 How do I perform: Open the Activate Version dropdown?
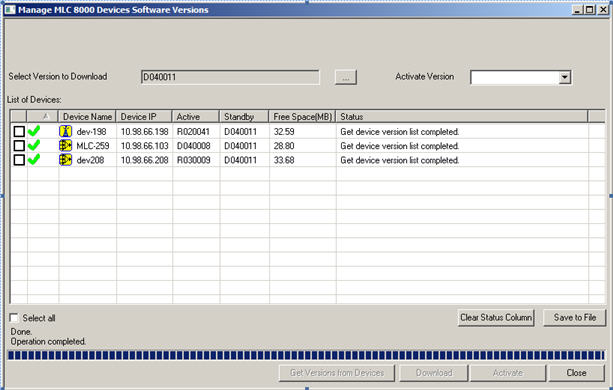click(564, 77)
